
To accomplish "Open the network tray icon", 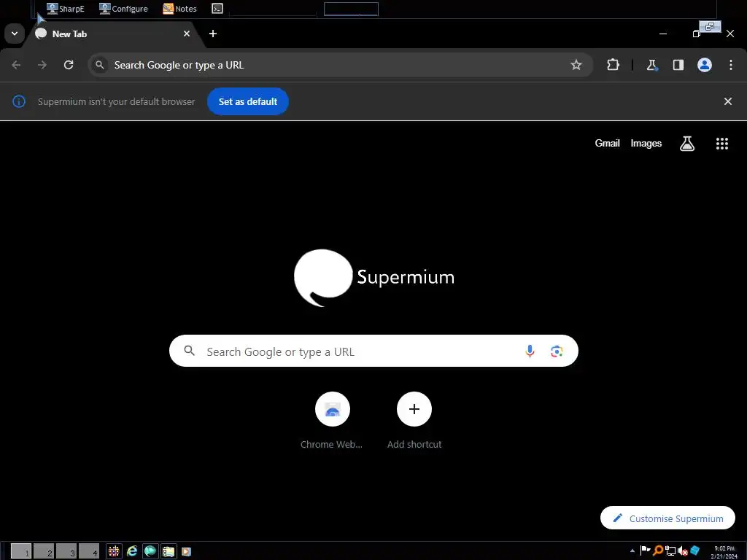I will (x=670, y=551).
